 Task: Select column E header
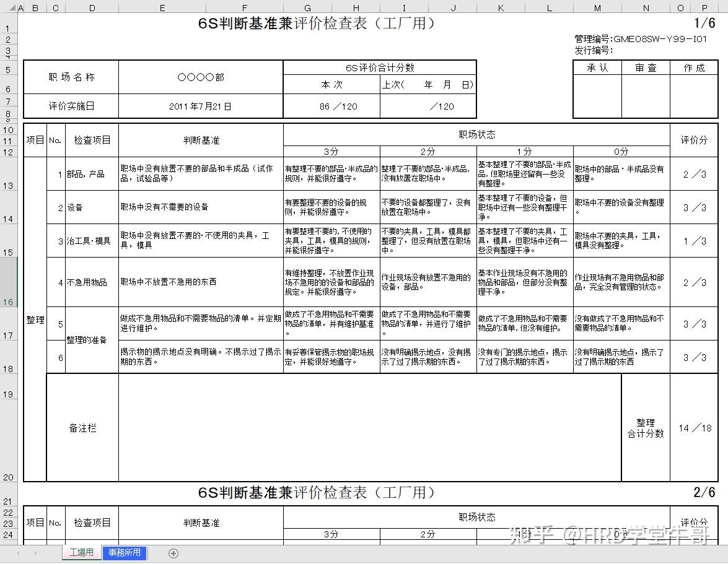tap(162, 8)
